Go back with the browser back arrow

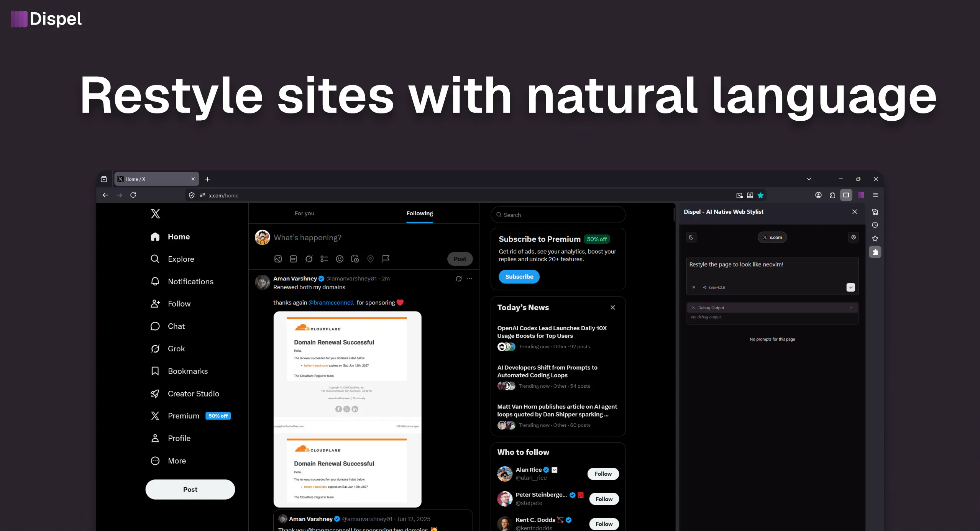[105, 195]
